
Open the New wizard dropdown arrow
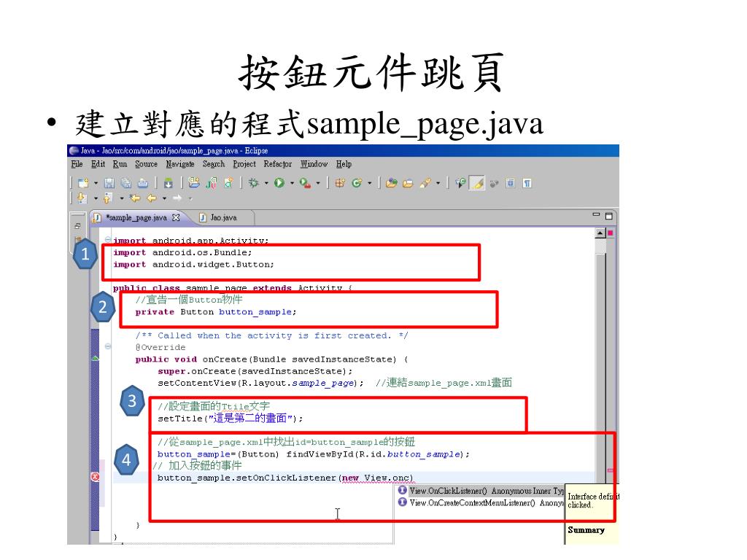click(x=96, y=183)
